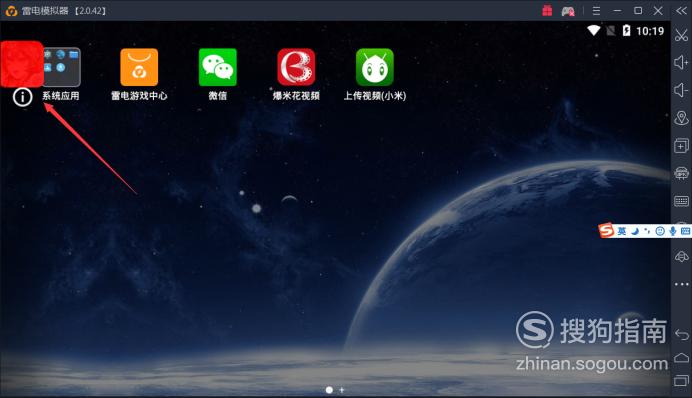Click the gamepad icon in title bar

tap(568, 11)
